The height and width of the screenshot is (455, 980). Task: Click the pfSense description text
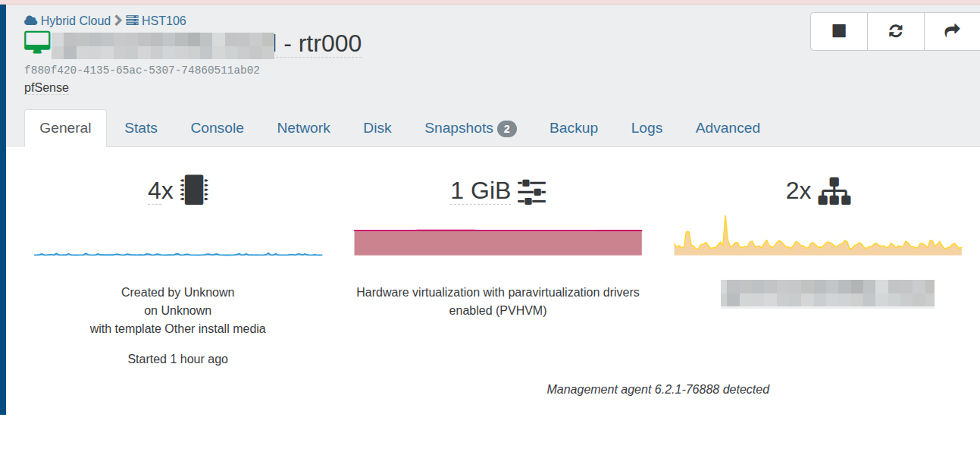coord(46,88)
